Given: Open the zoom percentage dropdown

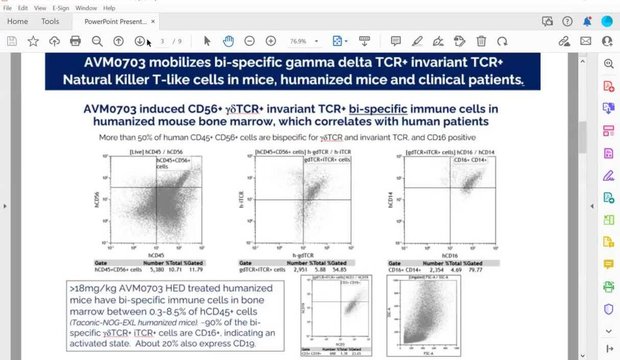Looking at the screenshot, I should coord(316,41).
